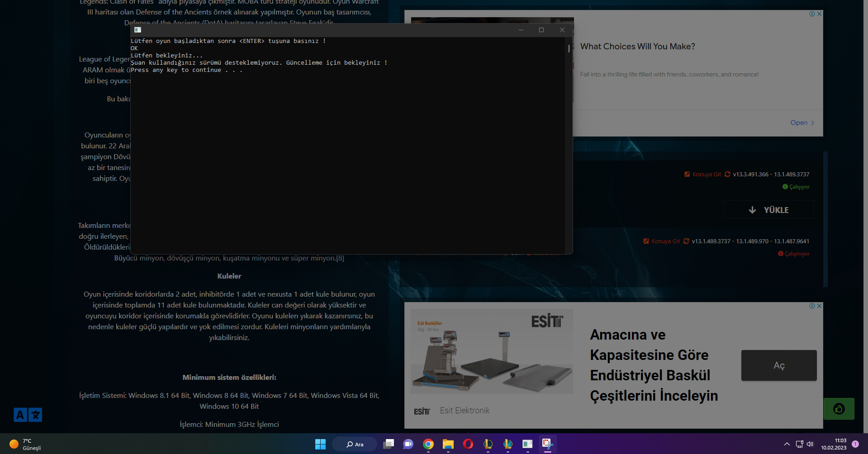The image size is (868, 454).
Task: Click the Esit Elektronik advertiser name
Action: 465,411
